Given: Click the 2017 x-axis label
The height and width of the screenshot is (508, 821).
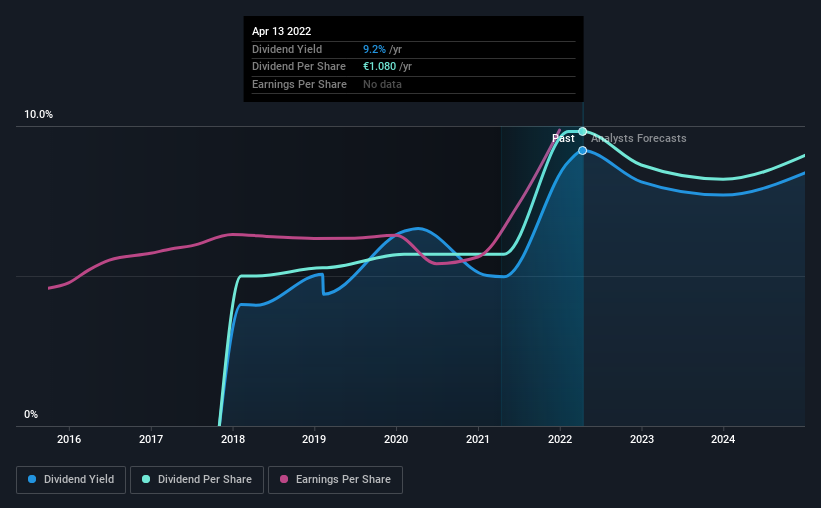Looking at the screenshot, I should click(x=151, y=439).
